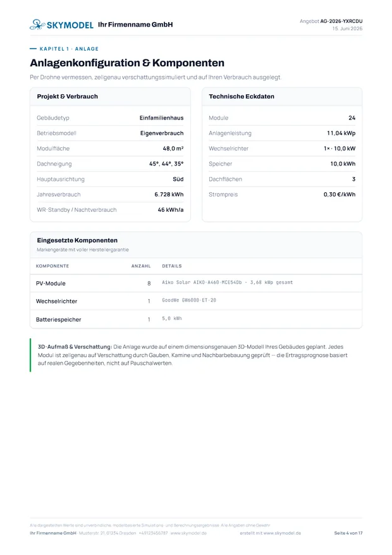Click the www.skymodel.de link in footer
The height and width of the screenshot is (555, 392).
(x=188, y=533)
